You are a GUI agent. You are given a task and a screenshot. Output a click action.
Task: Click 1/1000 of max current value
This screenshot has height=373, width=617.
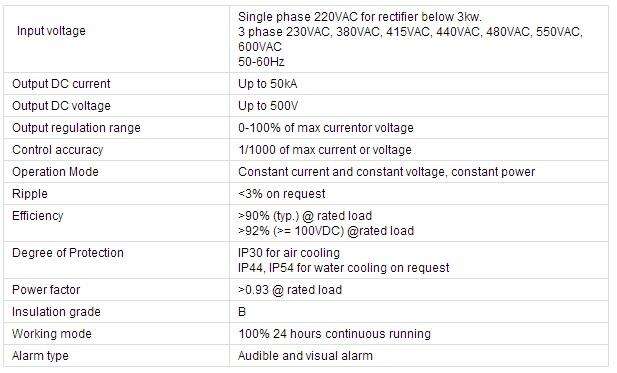[x=325, y=150]
